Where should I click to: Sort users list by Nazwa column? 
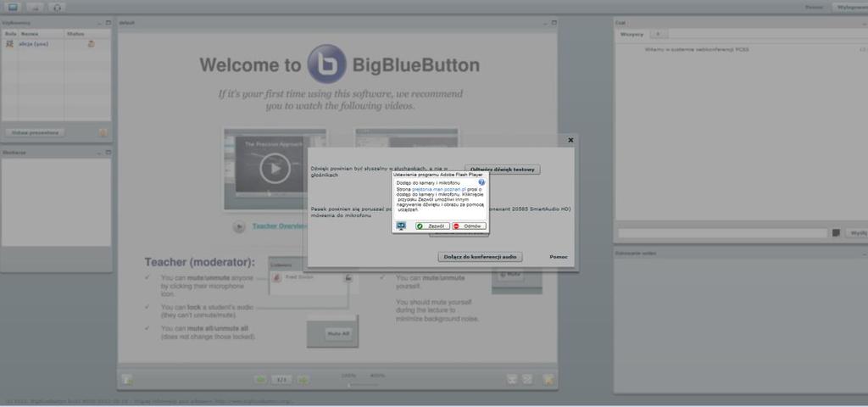tap(42, 34)
